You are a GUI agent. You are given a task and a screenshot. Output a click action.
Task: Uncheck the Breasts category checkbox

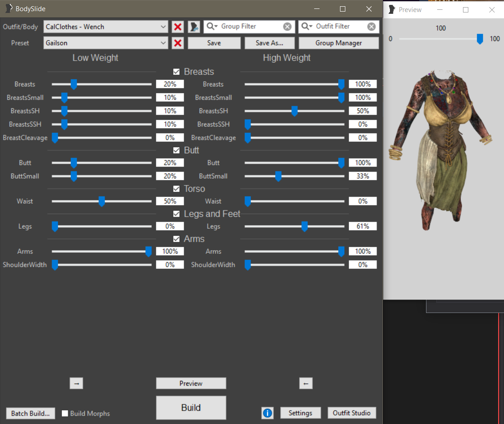[x=176, y=72]
